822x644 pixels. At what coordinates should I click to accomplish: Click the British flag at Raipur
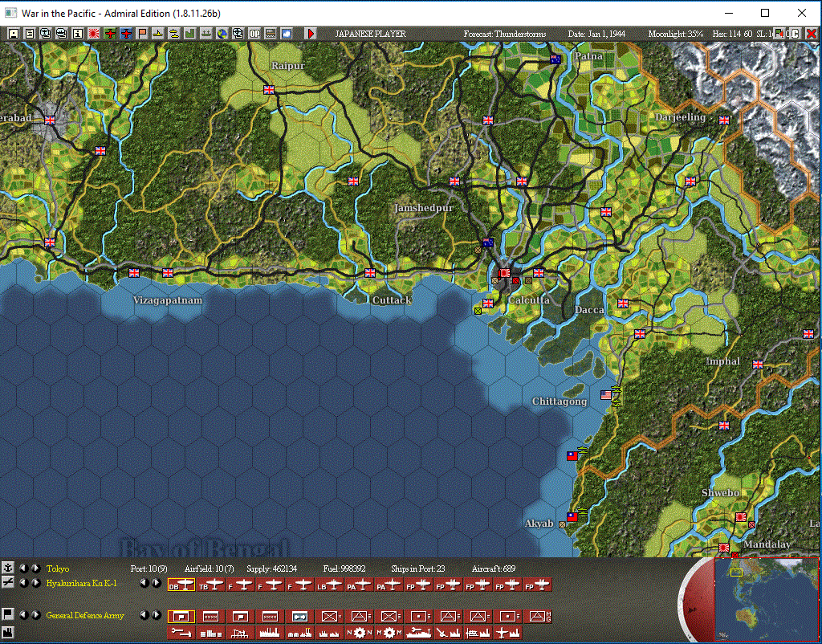(x=269, y=90)
